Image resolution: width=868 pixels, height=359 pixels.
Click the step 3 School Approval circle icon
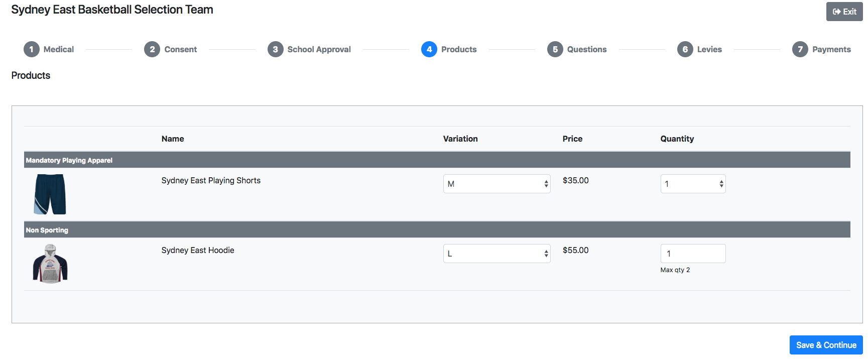[x=275, y=49]
